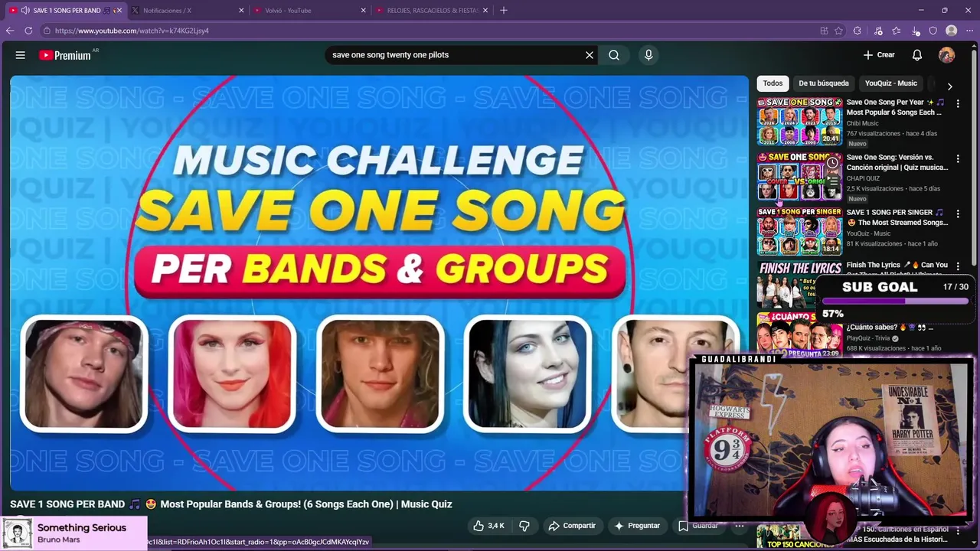This screenshot has width=980, height=551.
Task: Clear the search box with X
Action: tap(590, 55)
